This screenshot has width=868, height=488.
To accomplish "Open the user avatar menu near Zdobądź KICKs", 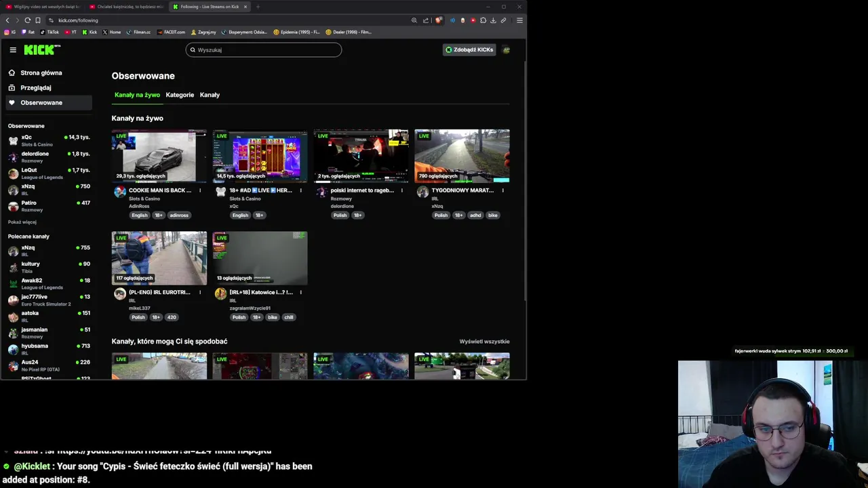I will tap(506, 49).
